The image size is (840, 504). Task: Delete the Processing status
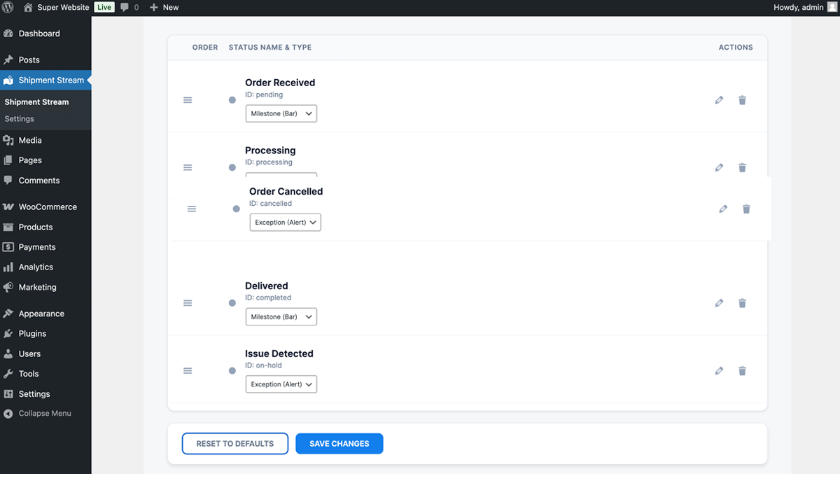742,167
